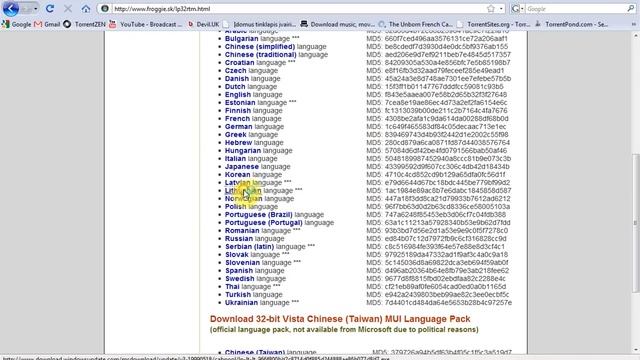Download the Lithuanian language pack
The width and height of the screenshot is (640, 360).
click(x=243, y=191)
